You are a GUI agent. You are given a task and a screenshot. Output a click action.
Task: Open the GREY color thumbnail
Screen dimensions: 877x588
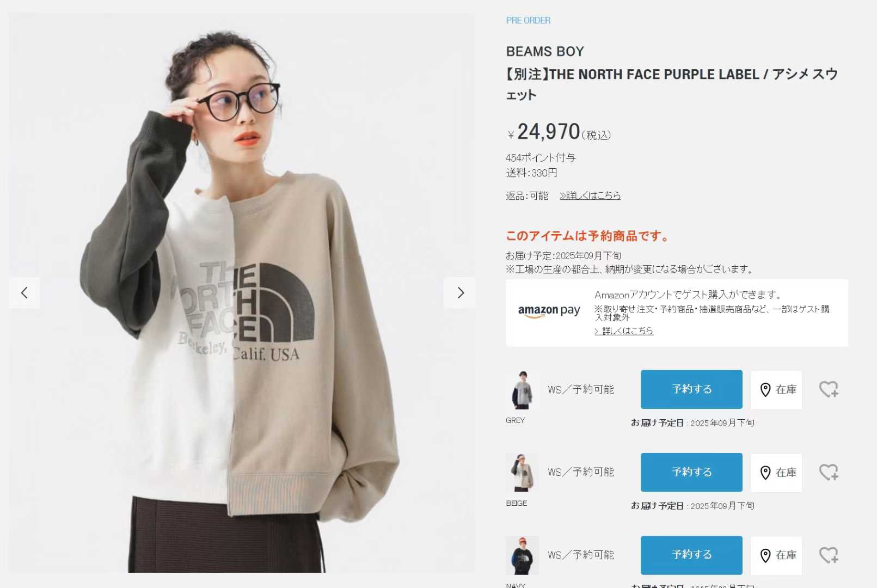point(522,390)
